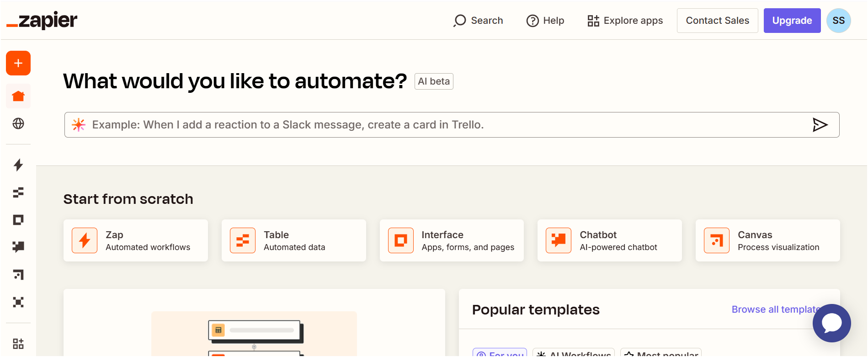
Task: Create a Zap Automated workflows
Action: pyautogui.click(x=136, y=240)
